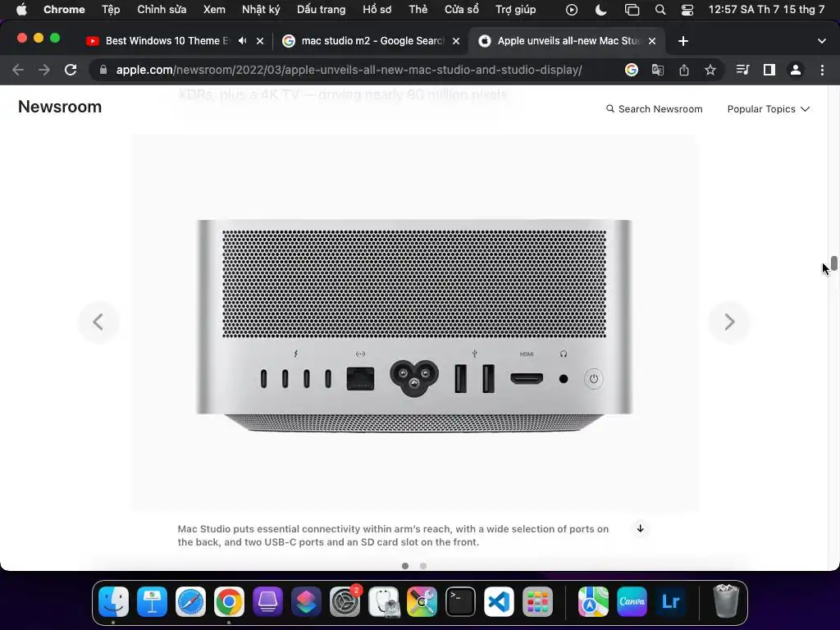Launch Safari from the Dock
Image resolution: width=840 pixels, height=630 pixels.
(x=190, y=601)
